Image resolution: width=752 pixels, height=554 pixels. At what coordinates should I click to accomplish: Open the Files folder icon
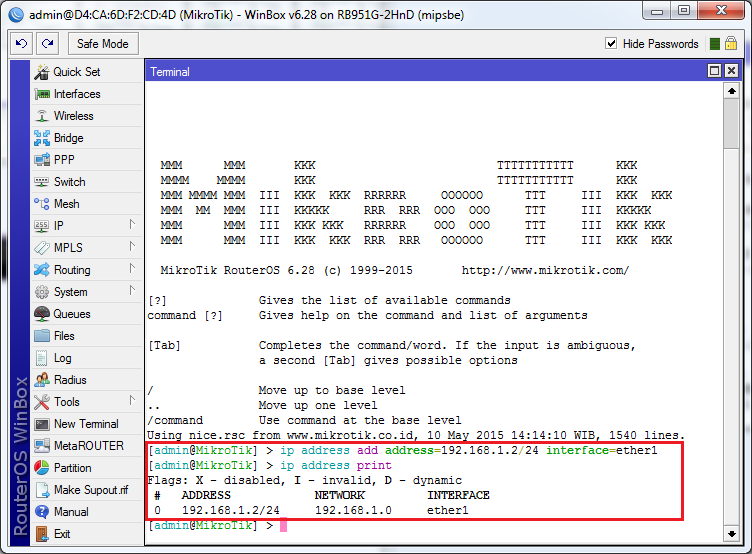tap(42, 336)
